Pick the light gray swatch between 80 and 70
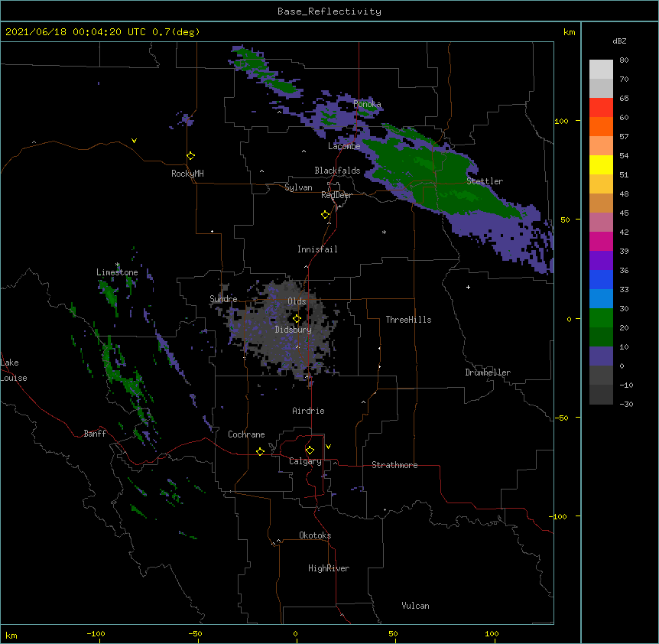 601,70
